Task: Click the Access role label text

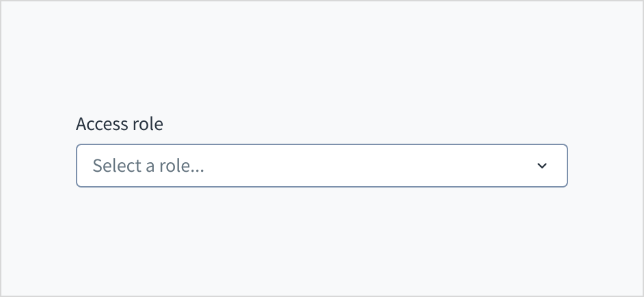Action: (120, 124)
